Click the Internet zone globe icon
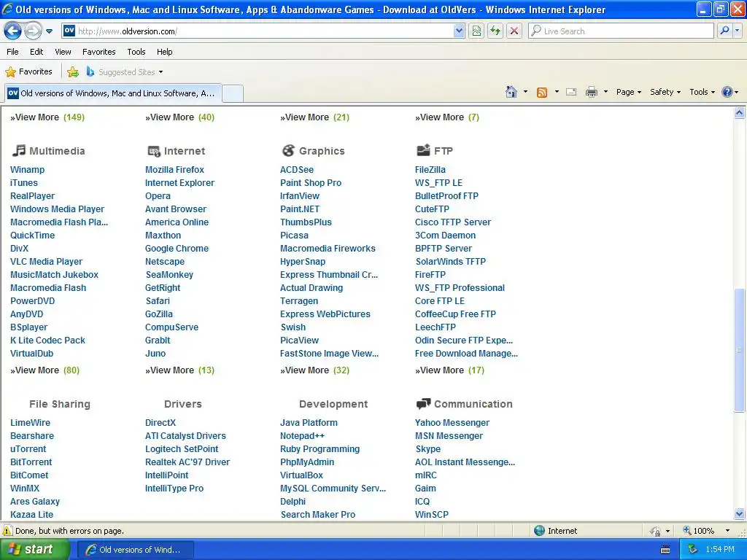747x560 pixels. (539, 531)
